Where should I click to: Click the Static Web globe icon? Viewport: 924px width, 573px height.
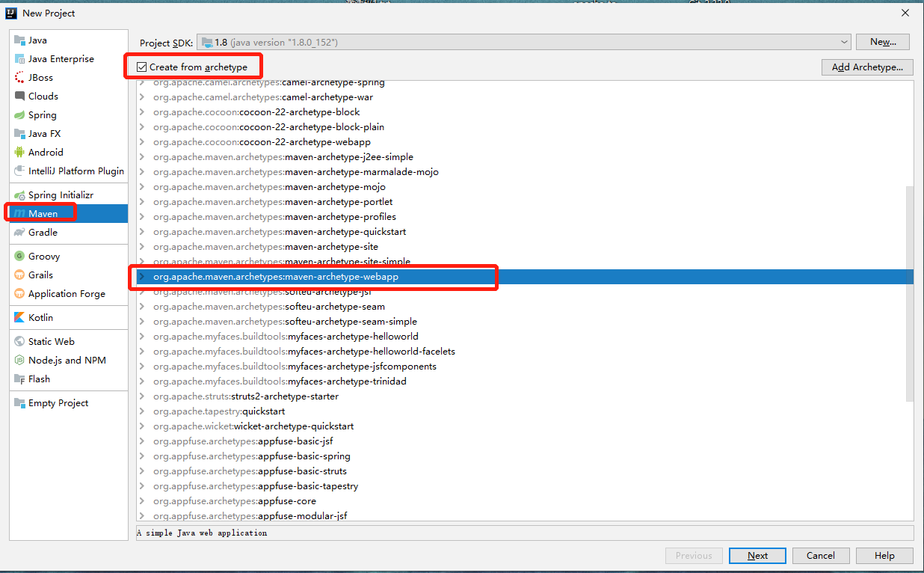[x=19, y=342]
